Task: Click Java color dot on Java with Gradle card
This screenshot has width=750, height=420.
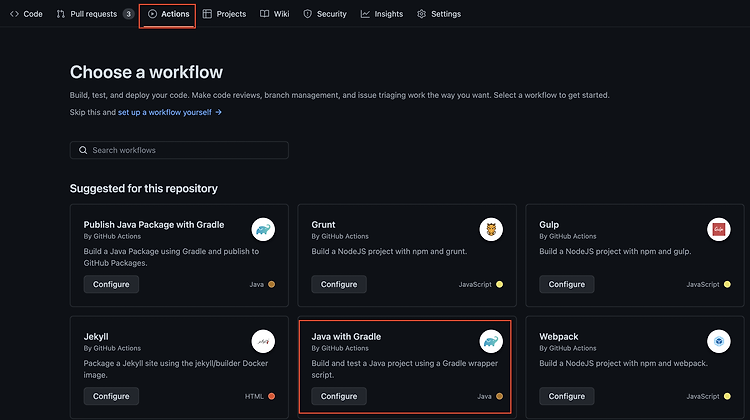Action: coord(499,396)
